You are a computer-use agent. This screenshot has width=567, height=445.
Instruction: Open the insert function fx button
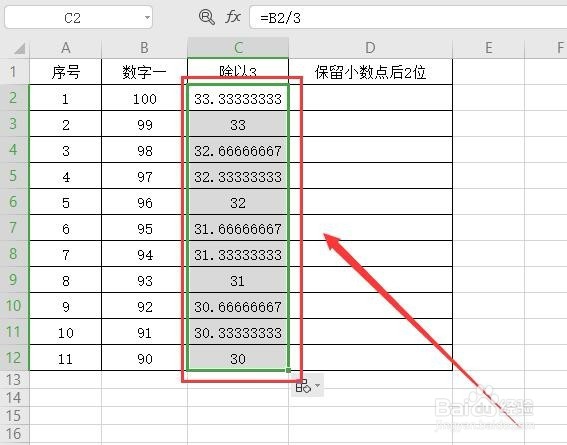(x=233, y=17)
